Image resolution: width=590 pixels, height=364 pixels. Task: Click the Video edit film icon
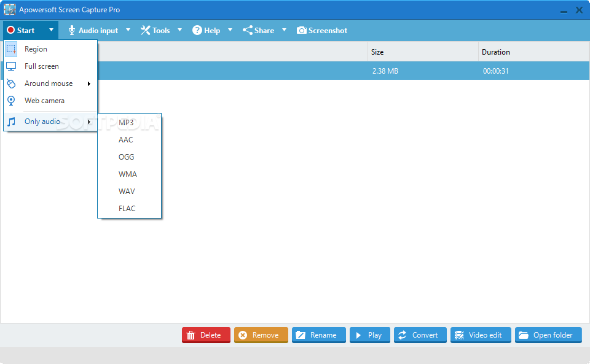tap(459, 335)
